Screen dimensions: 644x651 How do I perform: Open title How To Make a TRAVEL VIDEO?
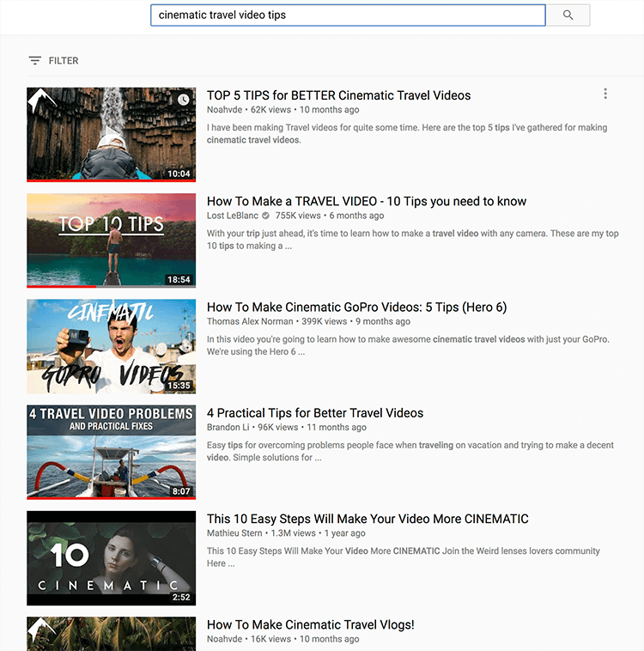pyautogui.click(x=367, y=201)
